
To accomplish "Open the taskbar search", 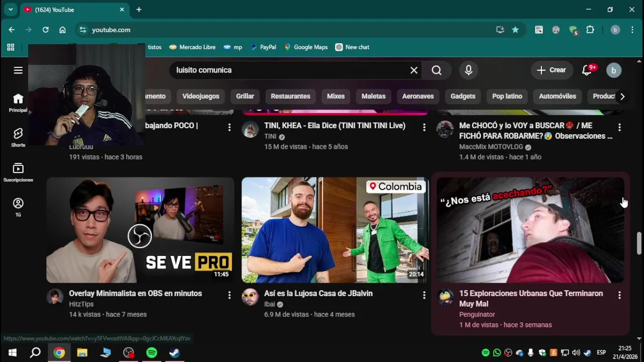I will [35, 353].
